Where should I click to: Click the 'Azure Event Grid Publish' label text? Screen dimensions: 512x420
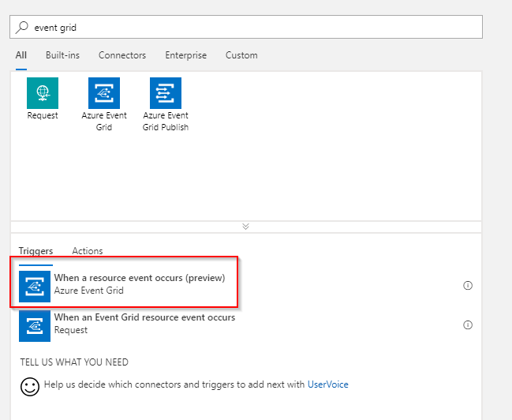(x=166, y=122)
